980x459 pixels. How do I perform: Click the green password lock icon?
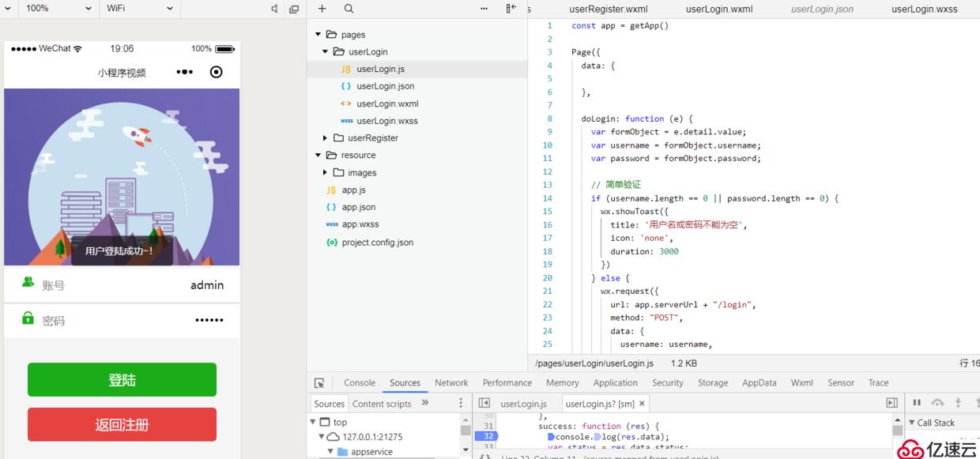(28, 318)
